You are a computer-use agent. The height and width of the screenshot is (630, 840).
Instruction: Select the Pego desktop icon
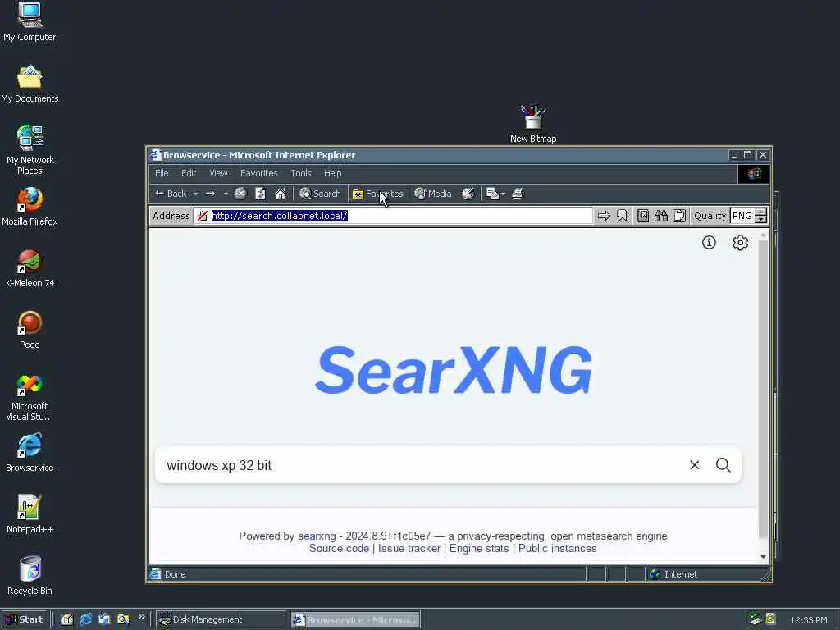30,330
